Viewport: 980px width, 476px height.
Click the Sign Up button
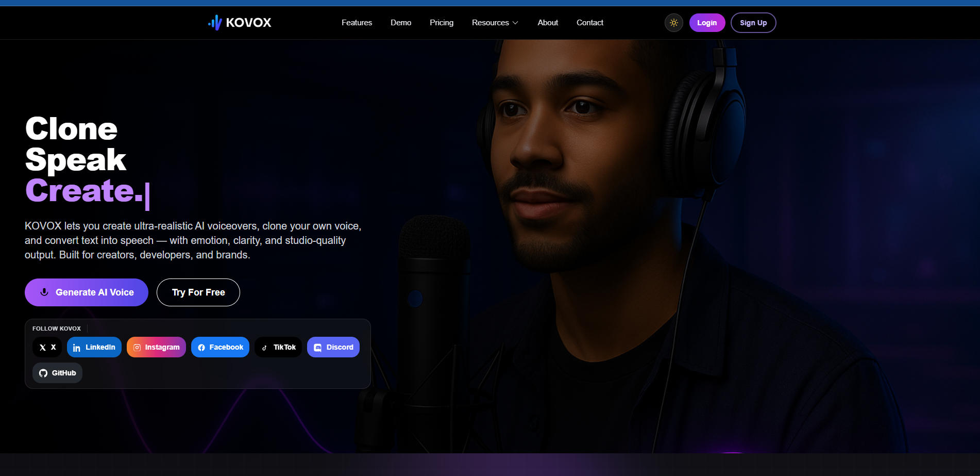pos(753,23)
